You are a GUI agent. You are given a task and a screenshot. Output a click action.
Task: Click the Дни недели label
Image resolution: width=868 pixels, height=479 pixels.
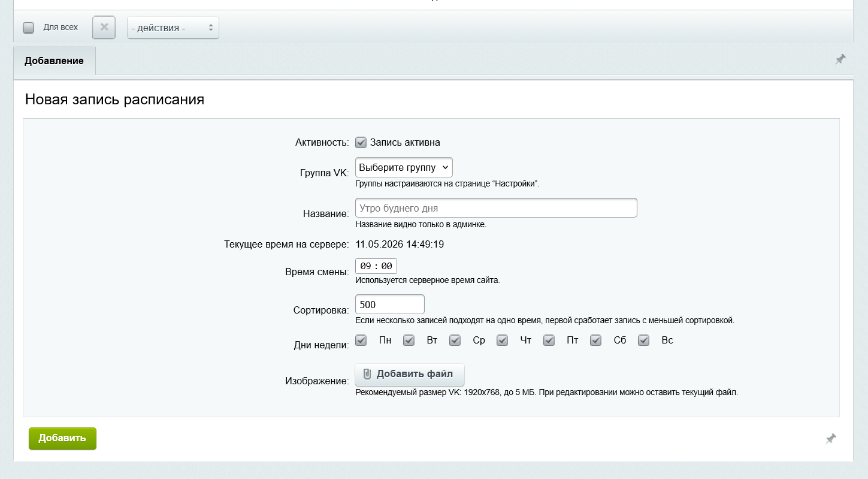point(321,345)
